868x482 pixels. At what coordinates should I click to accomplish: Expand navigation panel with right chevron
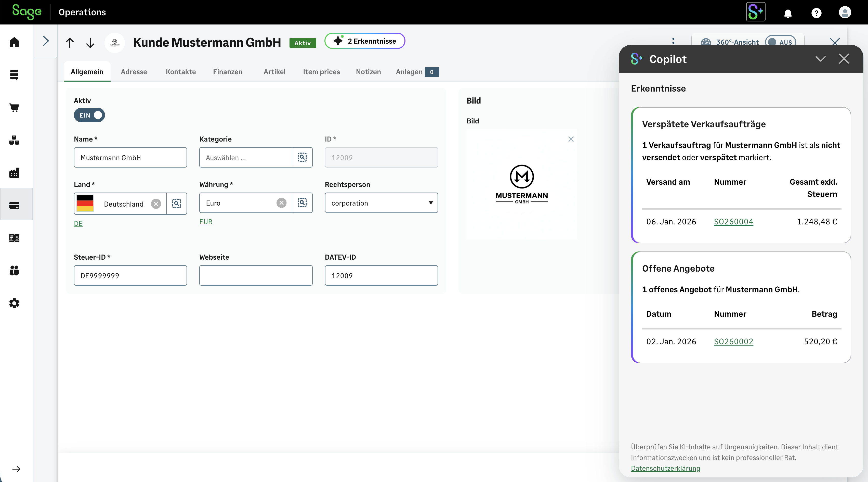[x=46, y=41]
